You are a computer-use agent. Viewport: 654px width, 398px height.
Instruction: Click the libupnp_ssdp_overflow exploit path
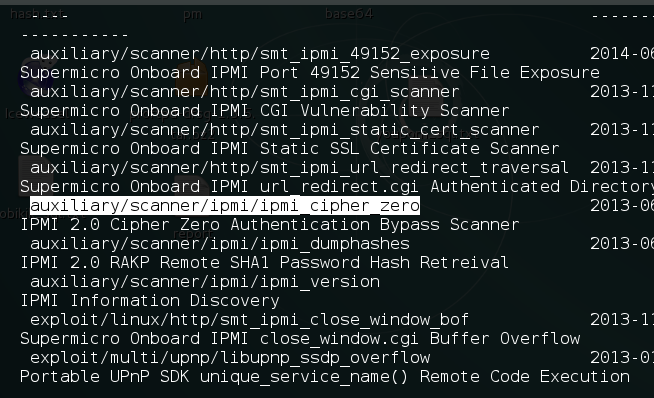tap(230, 358)
